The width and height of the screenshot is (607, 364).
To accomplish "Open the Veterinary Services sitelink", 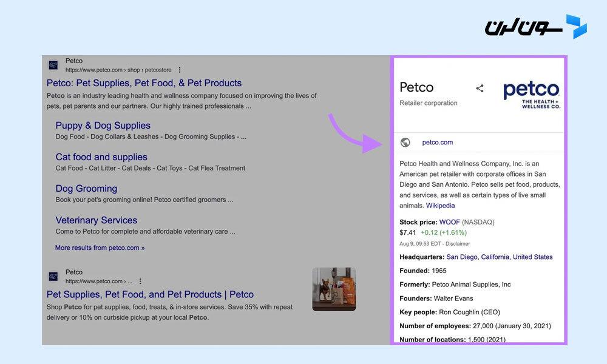I will tap(97, 220).
